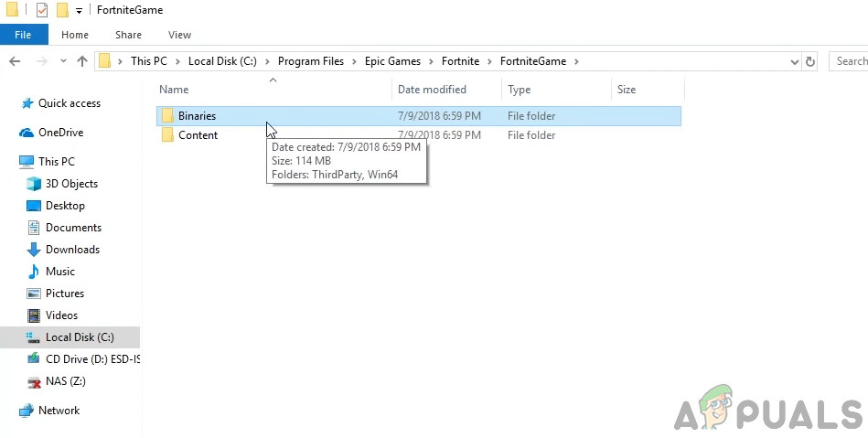Click the Binaries folder name
Viewport: 868px width, 438px height.
pyautogui.click(x=197, y=116)
